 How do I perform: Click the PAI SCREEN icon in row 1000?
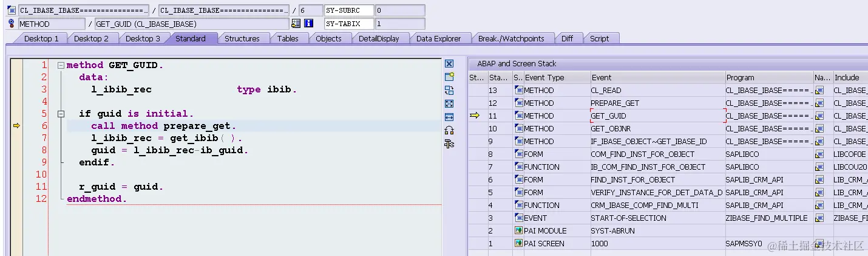pyautogui.click(x=518, y=243)
